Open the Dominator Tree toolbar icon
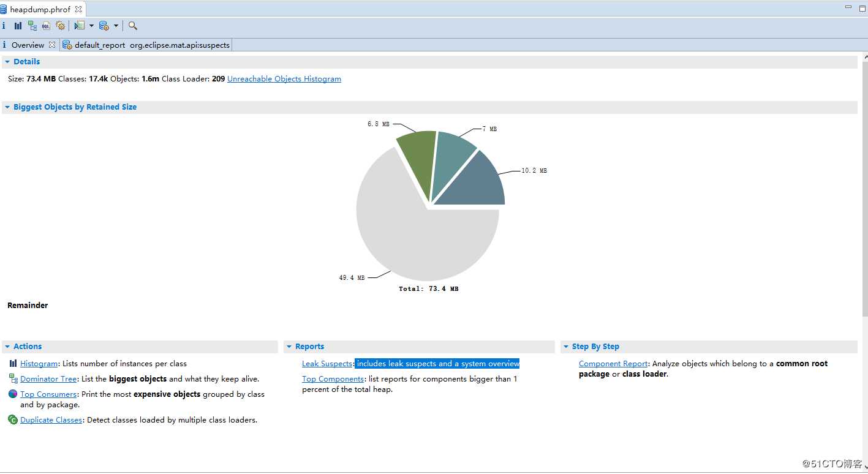Viewport: 868px width, 474px height. [32, 26]
